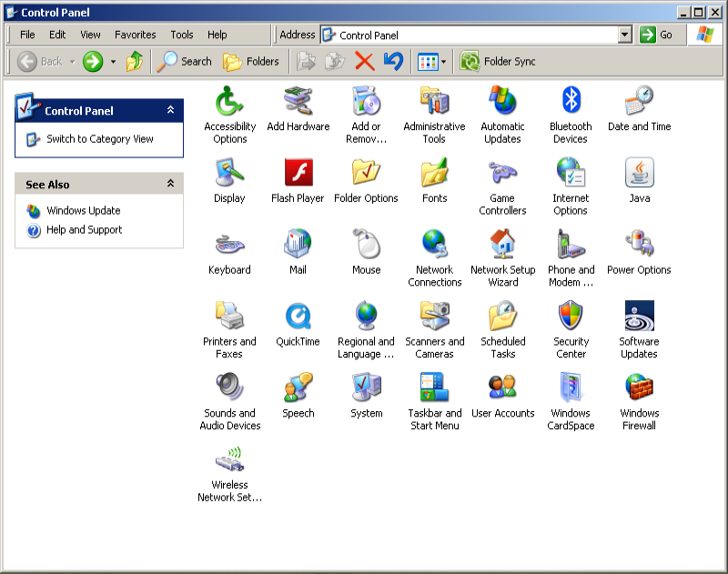
Task: Collapse the See Also pane
Action: tap(171, 183)
